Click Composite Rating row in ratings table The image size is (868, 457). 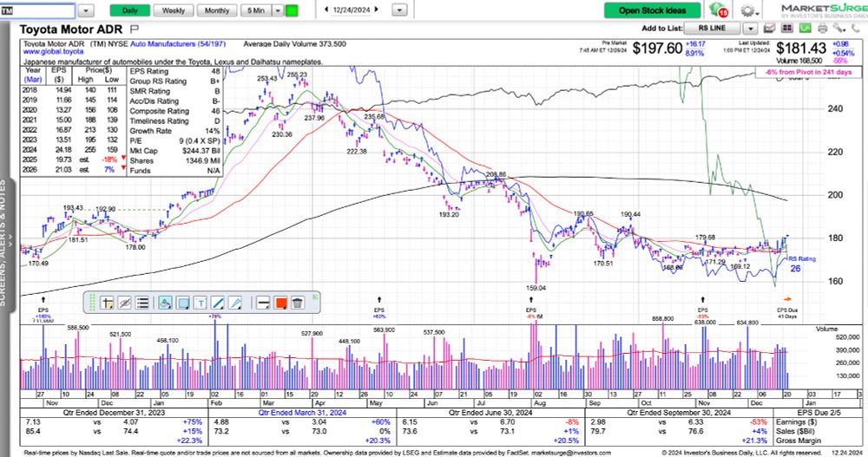click(175, 111)
